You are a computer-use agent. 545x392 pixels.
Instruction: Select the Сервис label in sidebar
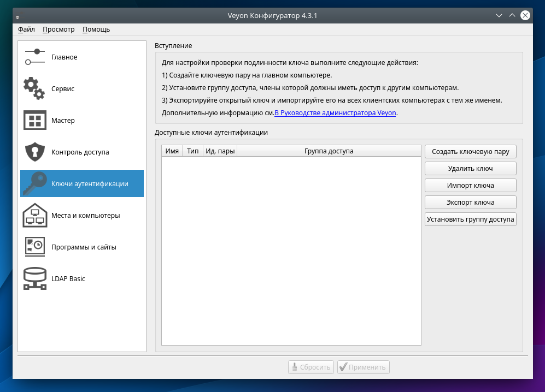click(x=63, y=88)
